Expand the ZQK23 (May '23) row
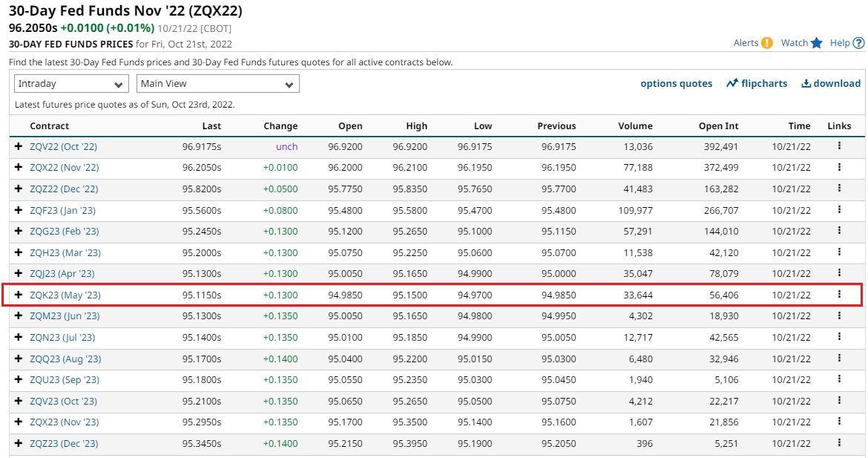The width and height of the screenshot is (868, 458). [x=19, y=295]
